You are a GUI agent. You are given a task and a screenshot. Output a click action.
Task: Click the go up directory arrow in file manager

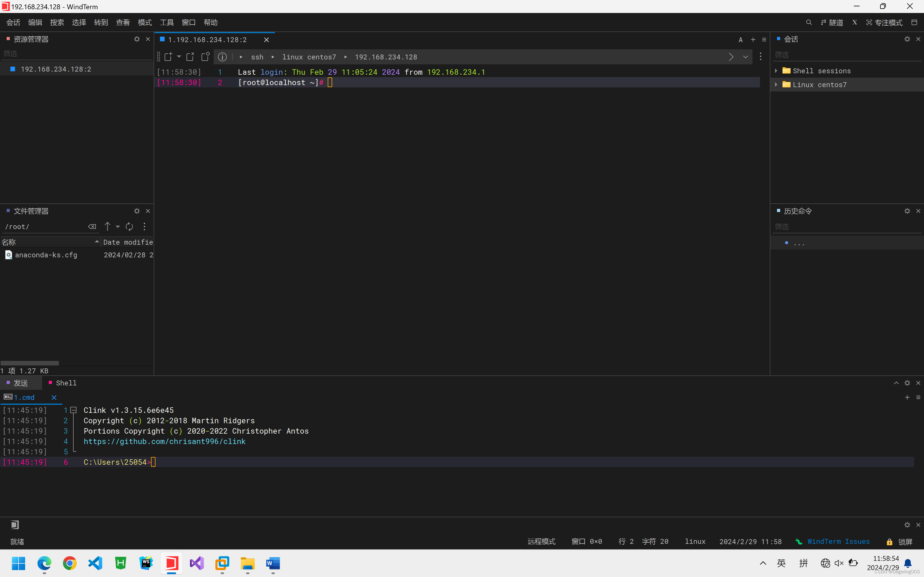point(108,227)
